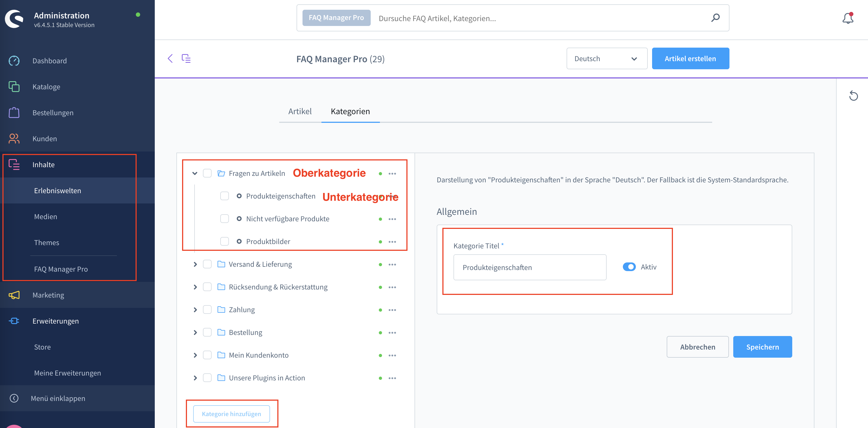Go back using the left arrow
This screenshot has width=868, height=428.
click(x=170, y=58)
